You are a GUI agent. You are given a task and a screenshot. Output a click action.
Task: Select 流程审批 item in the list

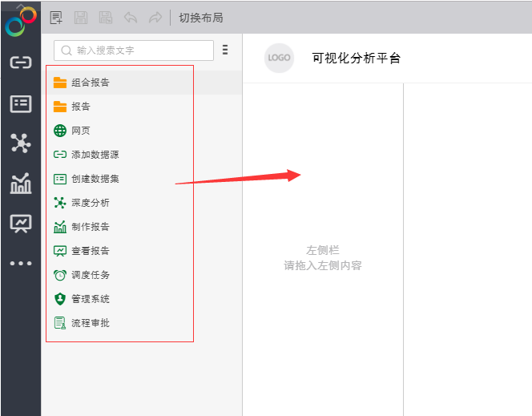(x=90, y=323)
